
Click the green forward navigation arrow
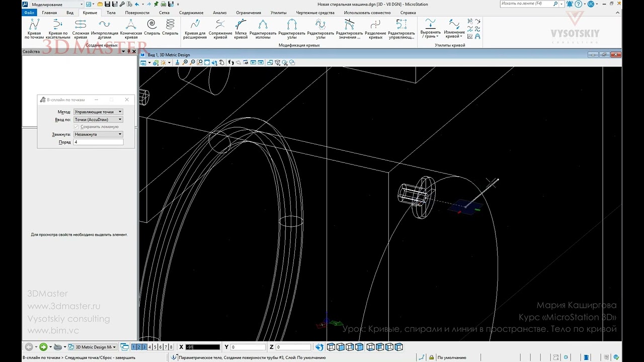click(43, 347)
